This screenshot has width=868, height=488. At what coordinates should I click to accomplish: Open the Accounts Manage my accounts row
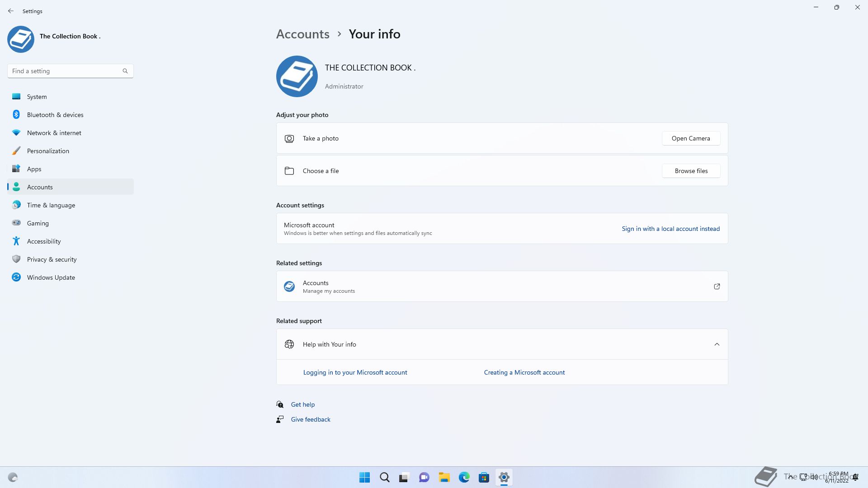click(x=502, y=286)
